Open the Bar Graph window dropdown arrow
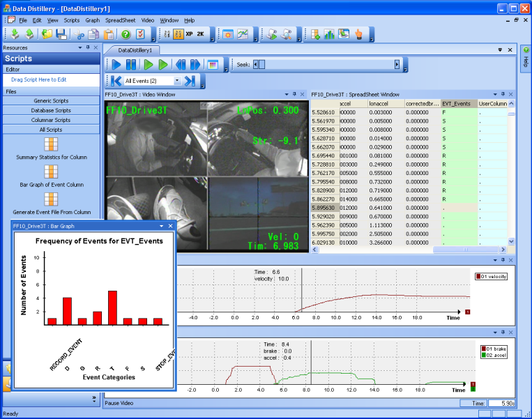The width and height of the screenshot is (532, 419). click(162, 226)
